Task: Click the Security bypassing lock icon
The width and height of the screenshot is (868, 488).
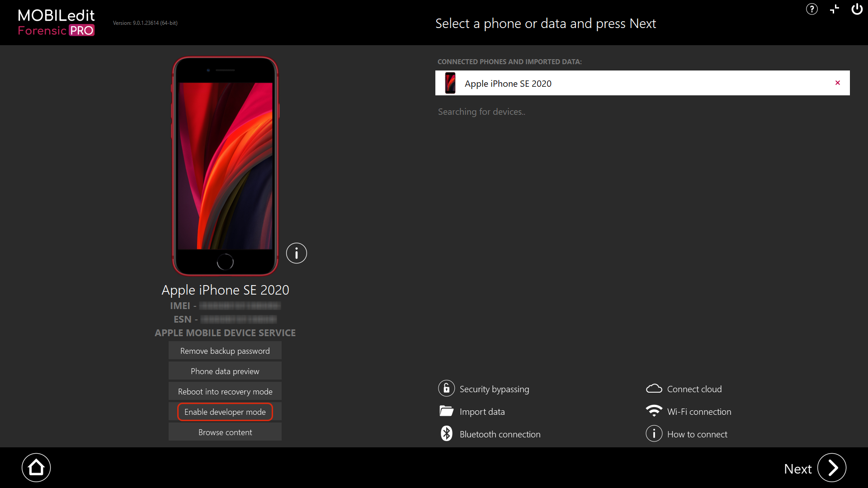Action: 446,388
